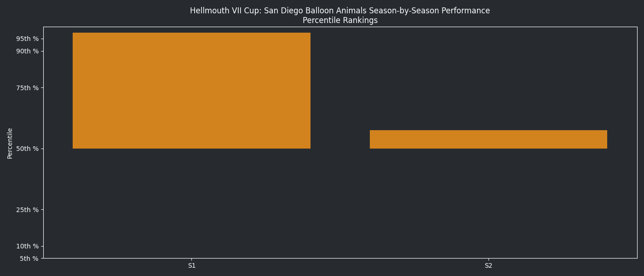
Task: Click the 95th % tick label
Action: (28, 39)
